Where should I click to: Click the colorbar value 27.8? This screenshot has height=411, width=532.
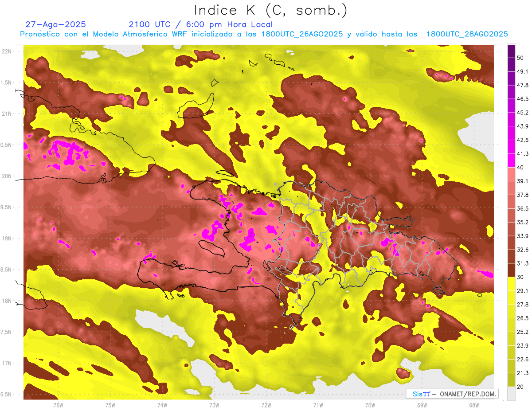(522, 305)
